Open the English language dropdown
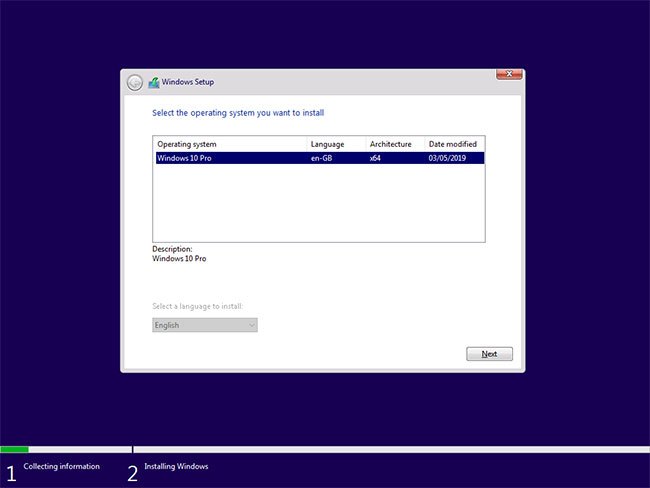 pos(205,325)
